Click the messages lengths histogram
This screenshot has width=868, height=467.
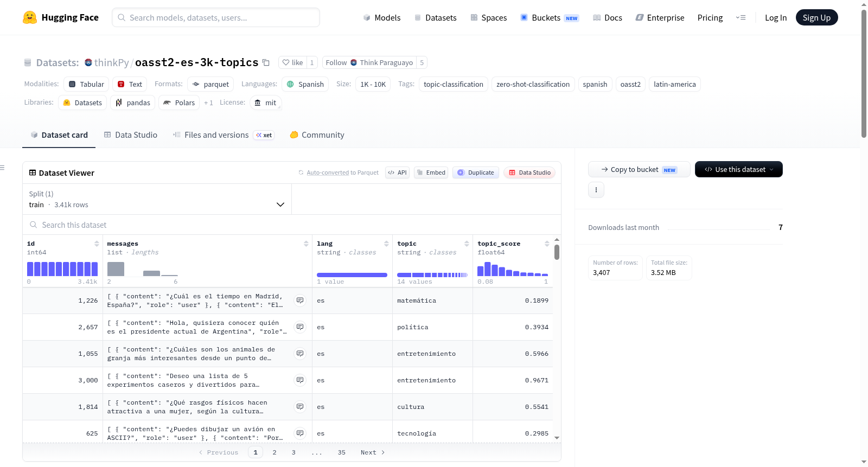(x=143, y=268)
